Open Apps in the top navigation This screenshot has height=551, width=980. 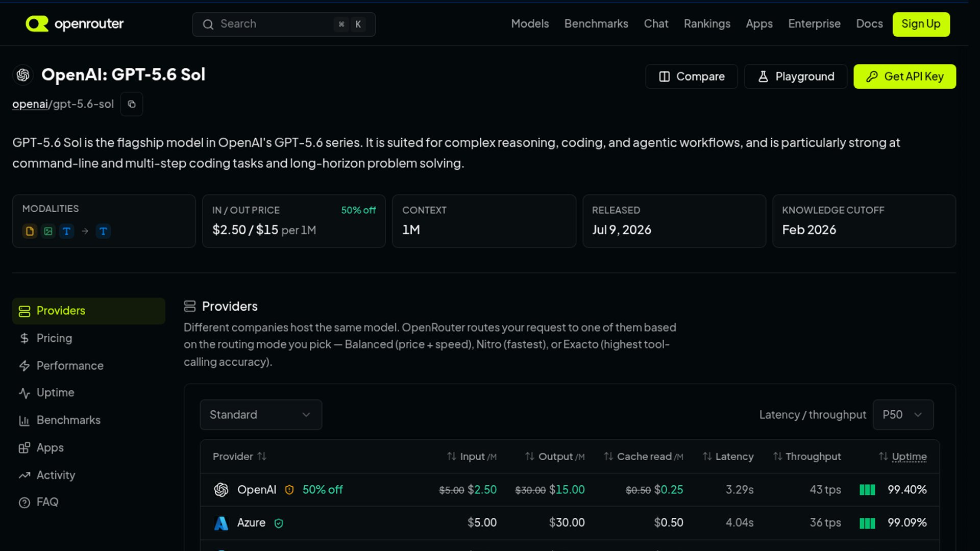tap(759, 24)
